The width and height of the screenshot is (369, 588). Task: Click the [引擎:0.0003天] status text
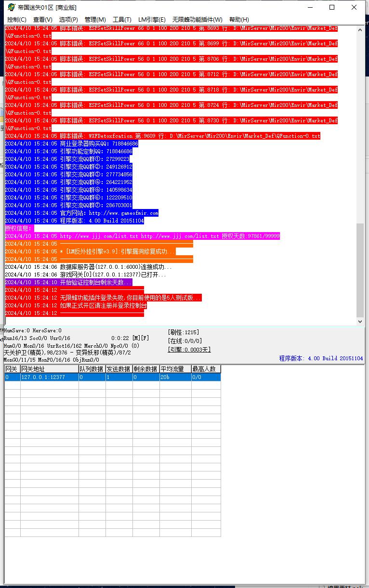point(189,350)
